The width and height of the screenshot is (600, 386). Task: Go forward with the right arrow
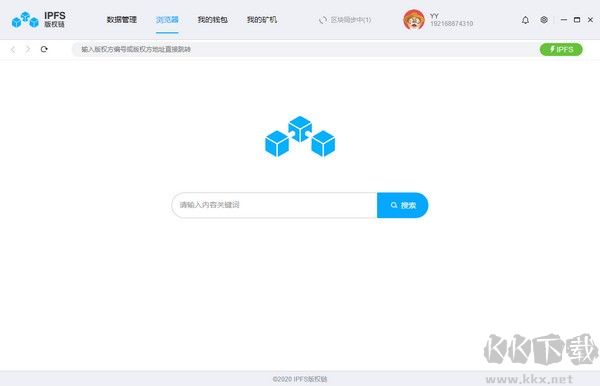(28, 49)
